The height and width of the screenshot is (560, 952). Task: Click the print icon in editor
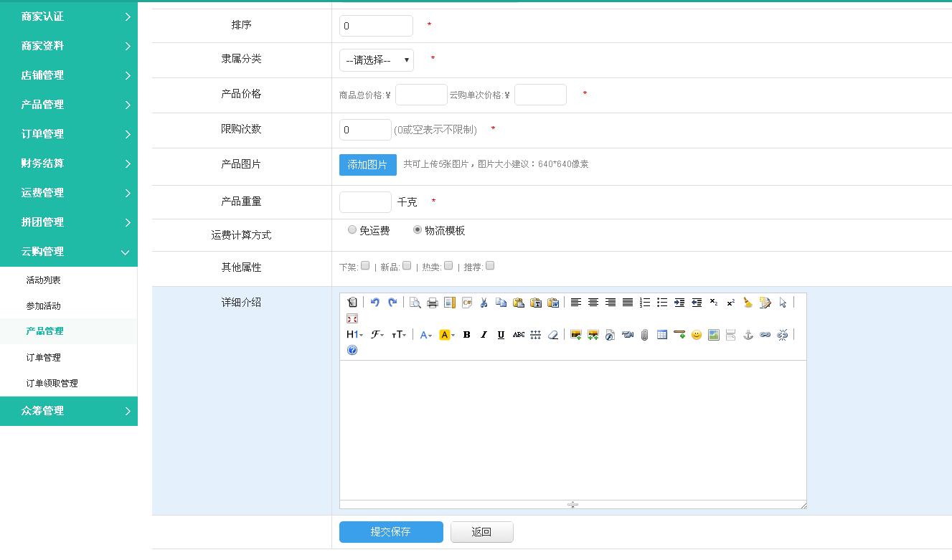pyautogui.click(x=432, y=303)
